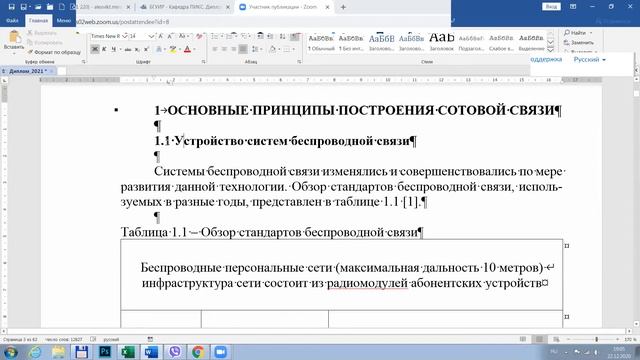The width and height of the screenshot is (640, 360).
Task: Click the paragraph shading bucket icon
Action: 273,49
